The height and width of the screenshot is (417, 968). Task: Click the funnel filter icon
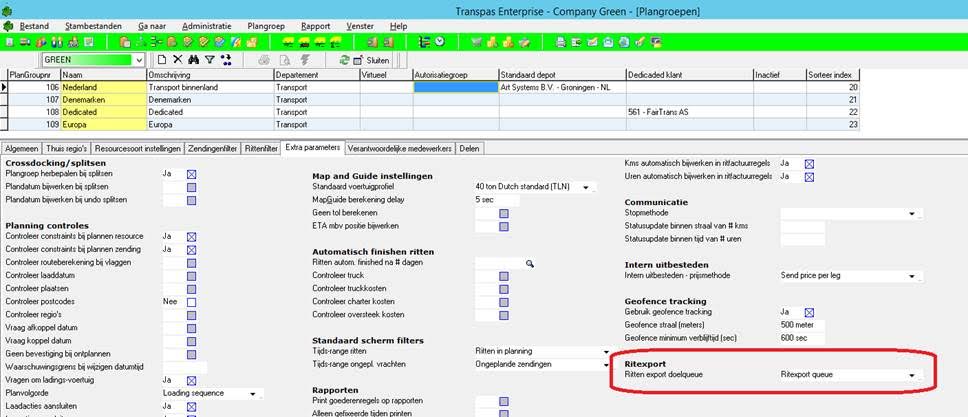[210, 60]
